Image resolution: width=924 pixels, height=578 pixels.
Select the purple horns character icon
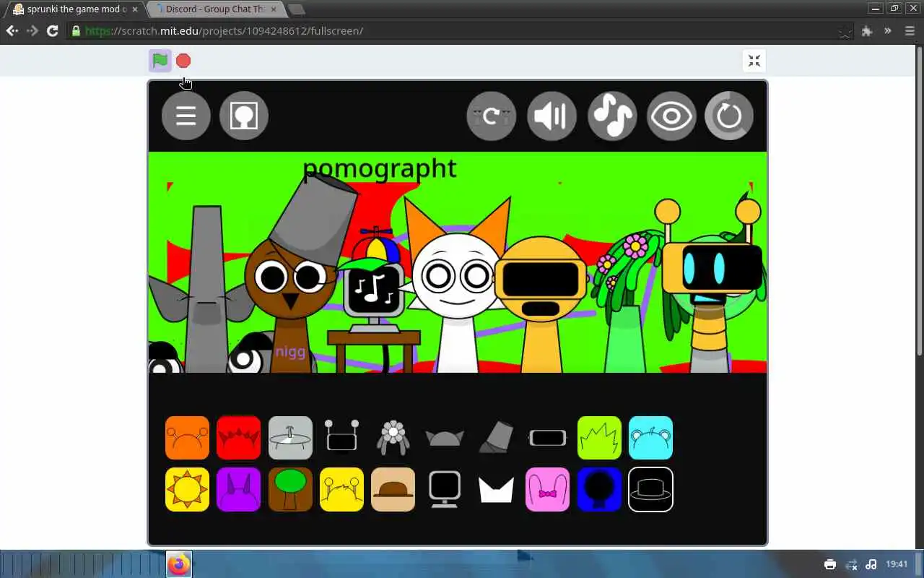pos(238,489)
